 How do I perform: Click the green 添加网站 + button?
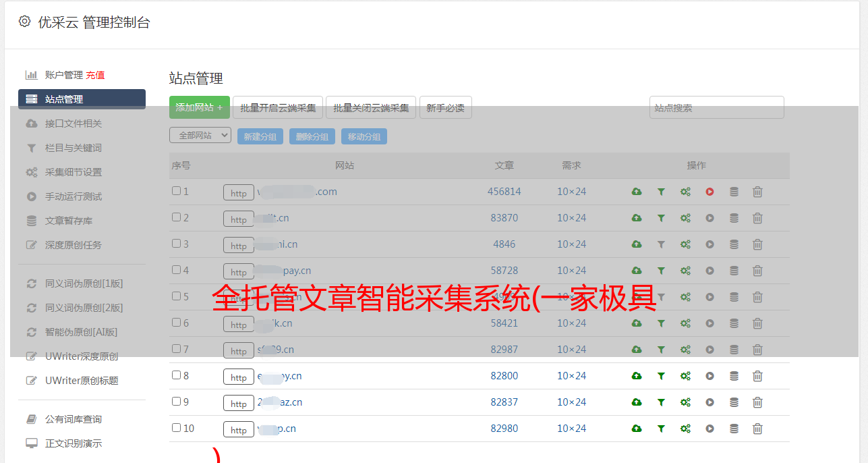point(200,107)
